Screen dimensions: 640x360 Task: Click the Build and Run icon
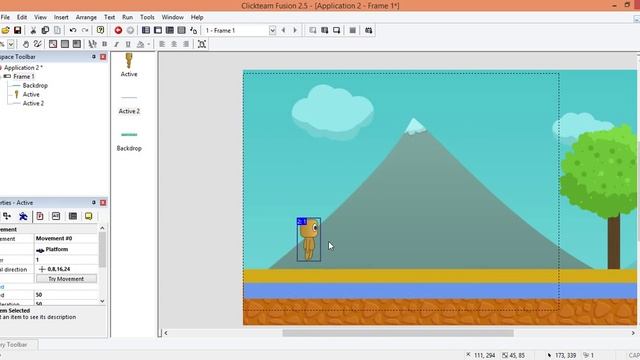tap(369, 30)
